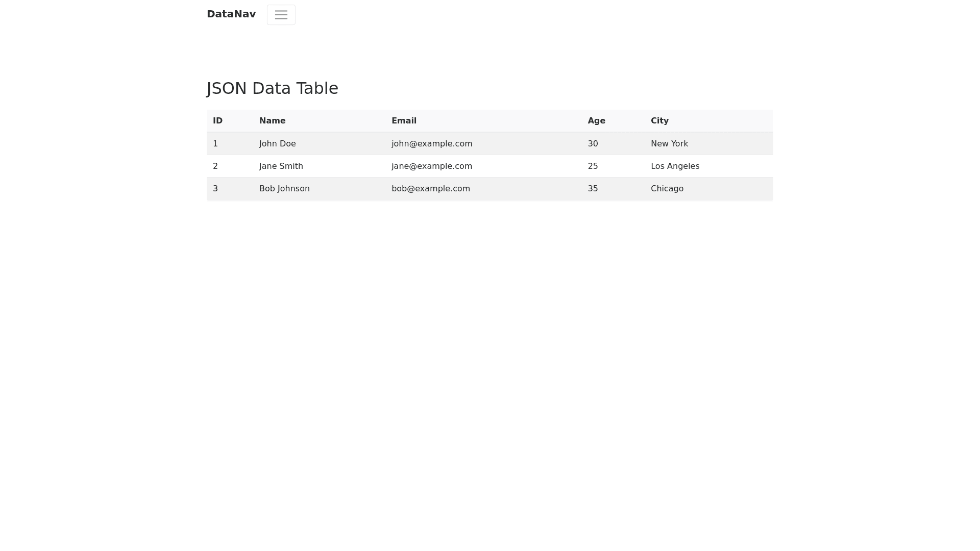Click the age 30 cell
Image resolution: width=980 pixels, height=551 pixels.
(x=593, y=144)
